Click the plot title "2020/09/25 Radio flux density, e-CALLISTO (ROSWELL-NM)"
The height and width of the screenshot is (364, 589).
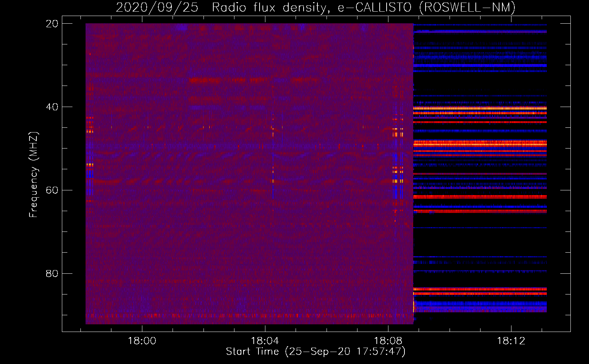(316, 7)
